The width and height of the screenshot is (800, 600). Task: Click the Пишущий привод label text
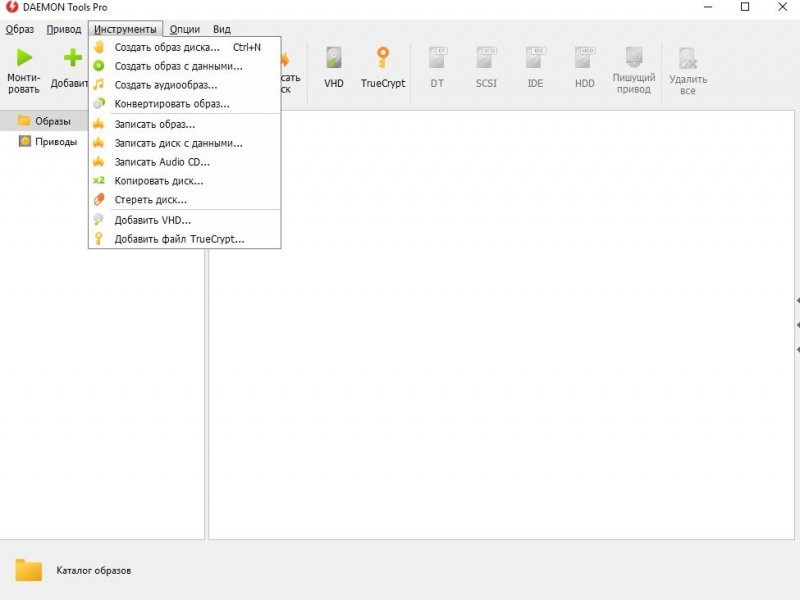coord(634,83)
